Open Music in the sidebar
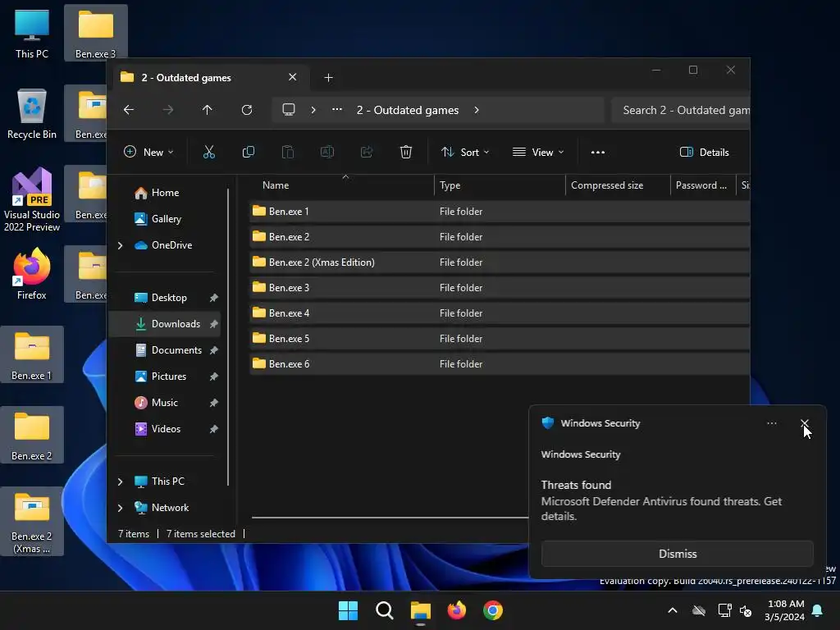This screenshot has width=840, height=630. [x=164, y=402]
